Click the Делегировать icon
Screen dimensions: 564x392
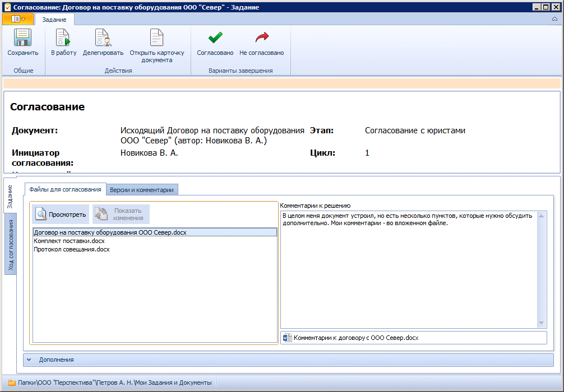tap(103, 38)
